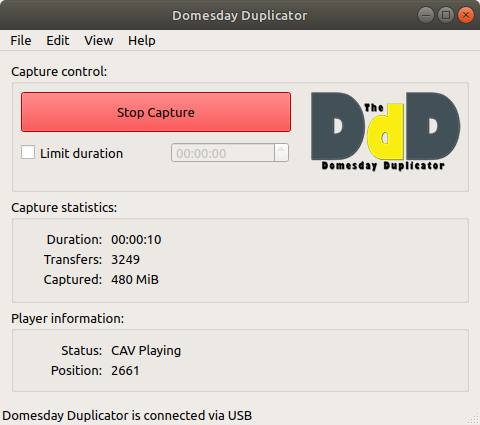Click the yellow lowercase d in logo

click(386, 131)
